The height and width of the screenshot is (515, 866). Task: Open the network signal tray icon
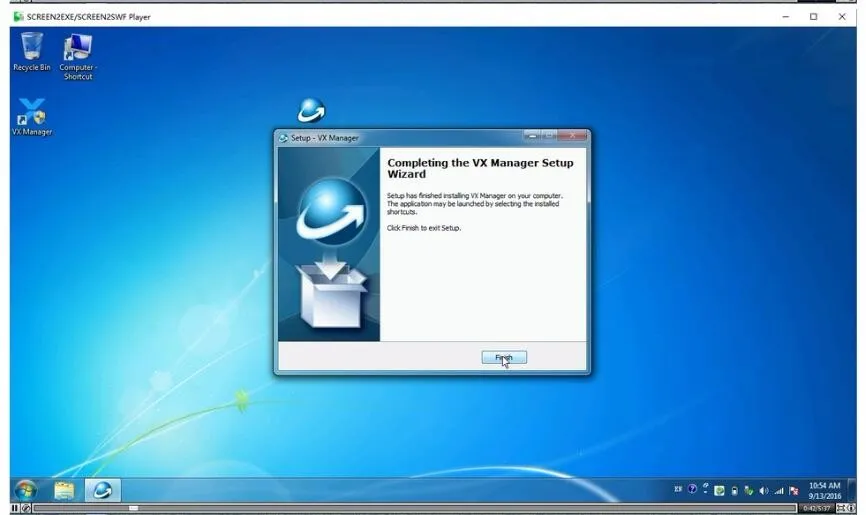click(x=779, y=490)
